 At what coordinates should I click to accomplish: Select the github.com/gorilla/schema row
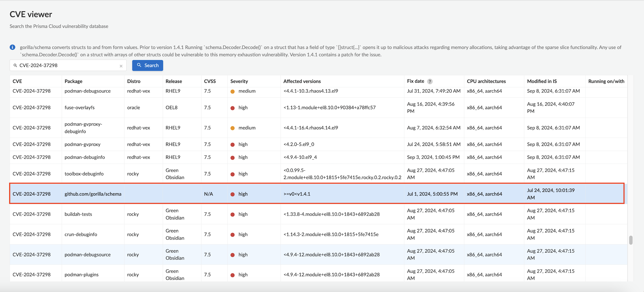click(x=93, y=194)
